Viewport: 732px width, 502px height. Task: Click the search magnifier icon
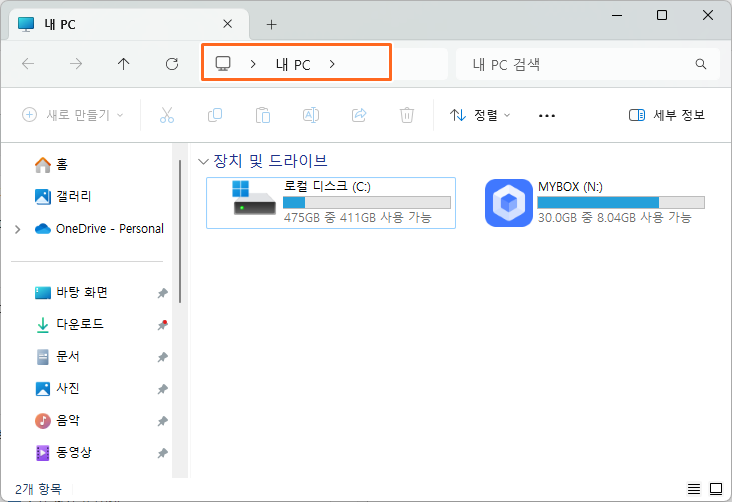pyautogui.click(x=701, y=64)
